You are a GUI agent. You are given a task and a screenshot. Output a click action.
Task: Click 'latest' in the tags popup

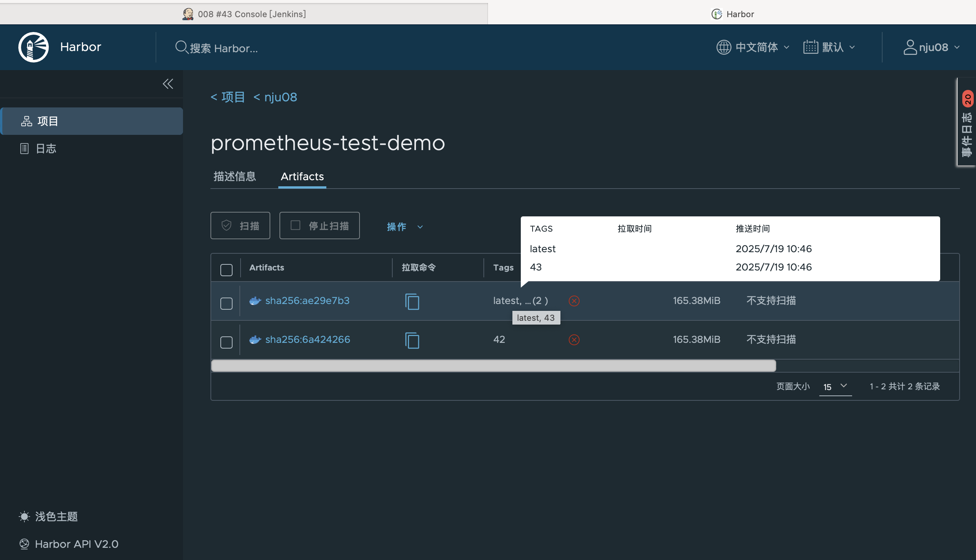point(543,249)
